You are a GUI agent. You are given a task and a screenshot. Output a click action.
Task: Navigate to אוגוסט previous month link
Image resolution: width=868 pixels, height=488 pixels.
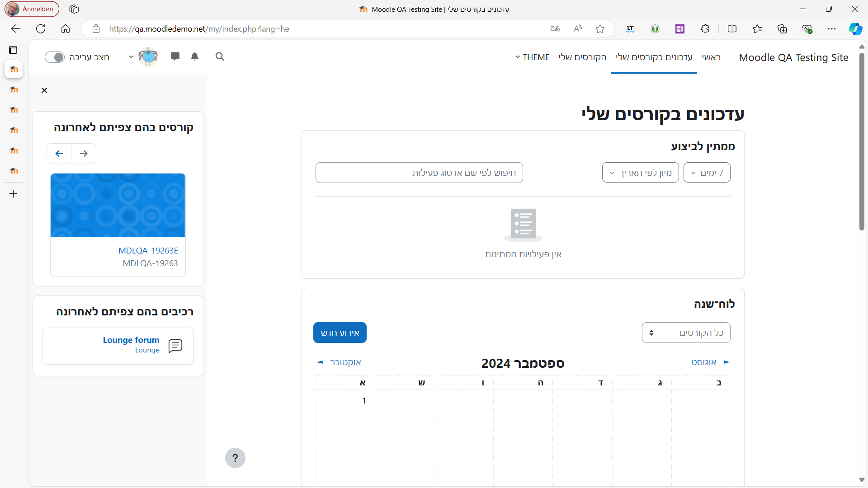tap(711, 362)
